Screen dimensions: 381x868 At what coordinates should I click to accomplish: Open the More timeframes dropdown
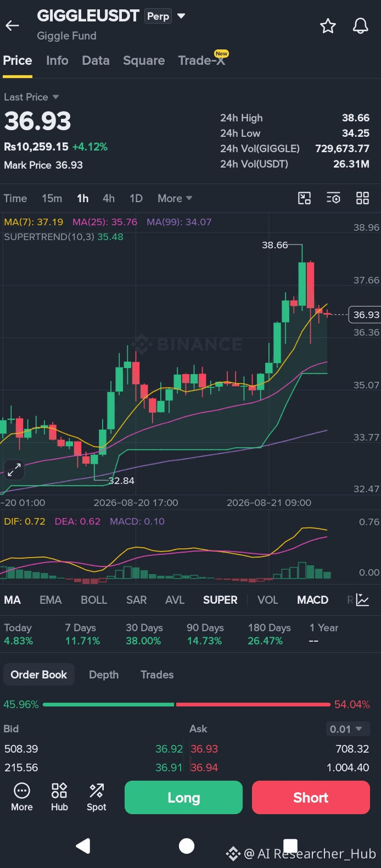pos(175,198)
